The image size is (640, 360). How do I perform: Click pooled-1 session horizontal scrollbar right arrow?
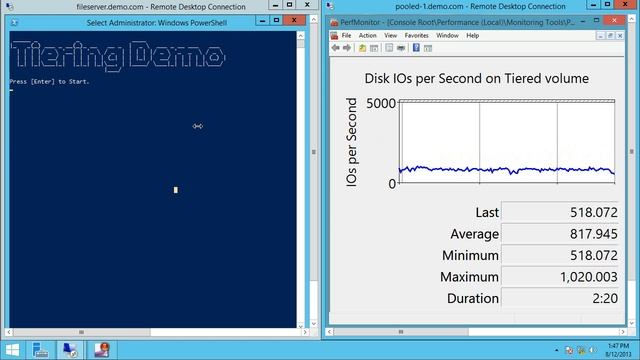tap(623, 332)
